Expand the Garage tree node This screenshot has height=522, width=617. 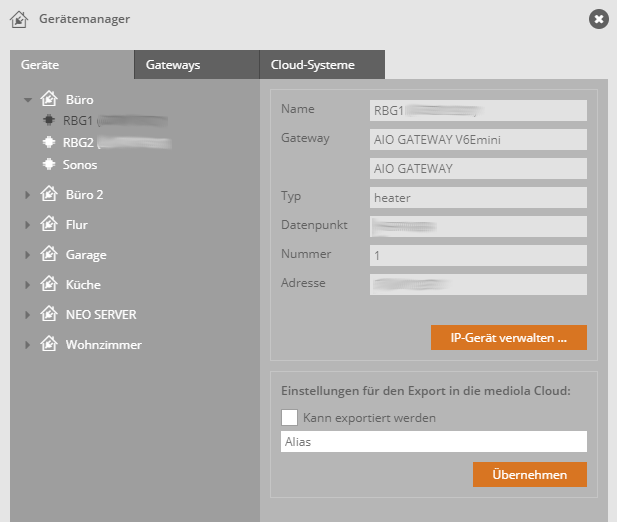tap(28, 255)
